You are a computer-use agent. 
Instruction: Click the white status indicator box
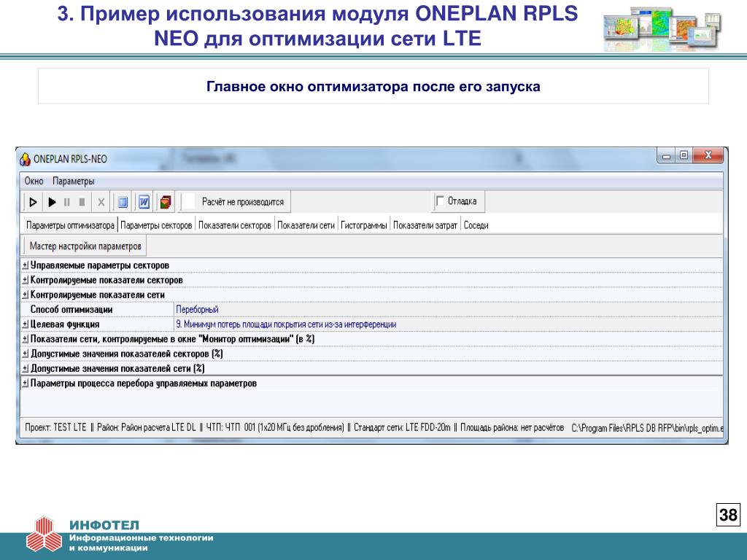(189, 202)
